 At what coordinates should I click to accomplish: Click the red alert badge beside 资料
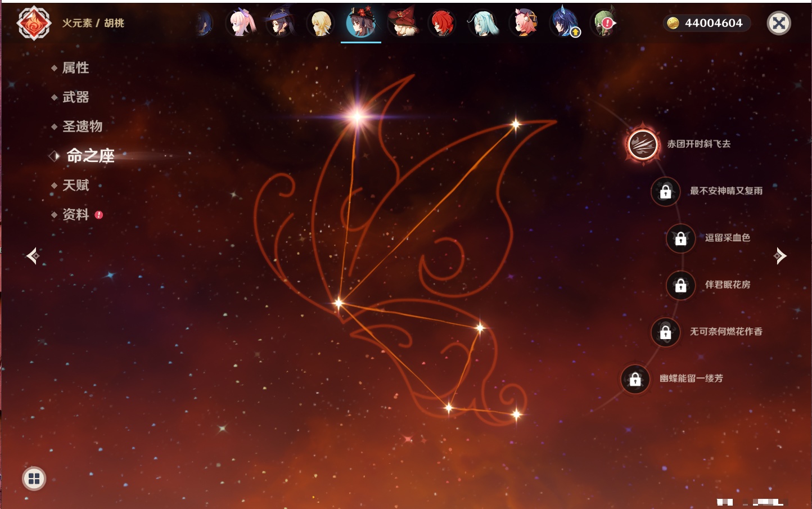click(x=99, y=215)
